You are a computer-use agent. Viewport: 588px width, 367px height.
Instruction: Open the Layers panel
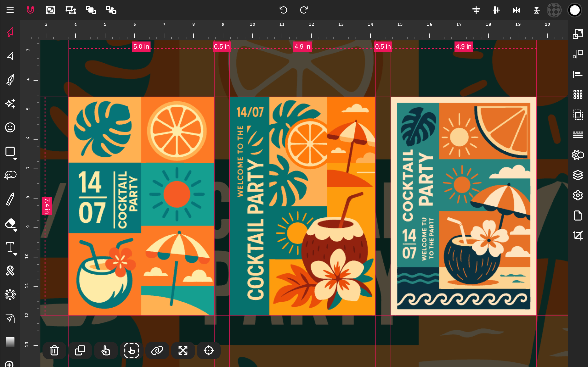[x=578, y=175]
